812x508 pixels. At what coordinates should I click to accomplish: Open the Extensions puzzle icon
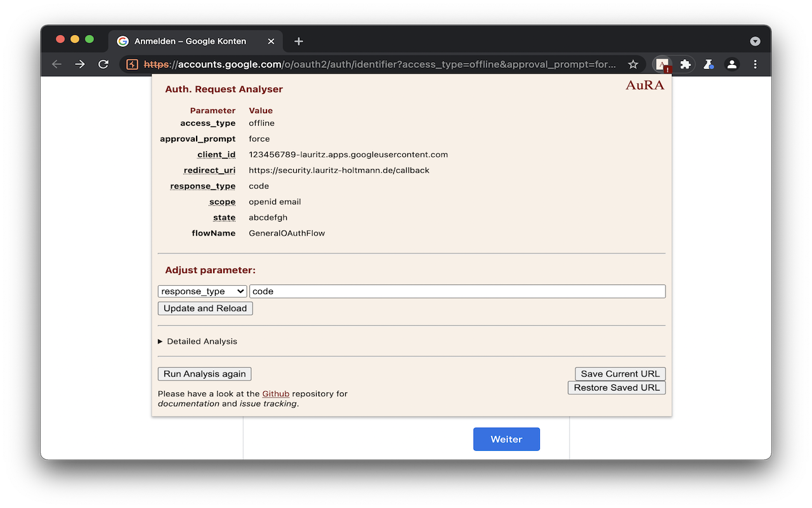(685, 64)
